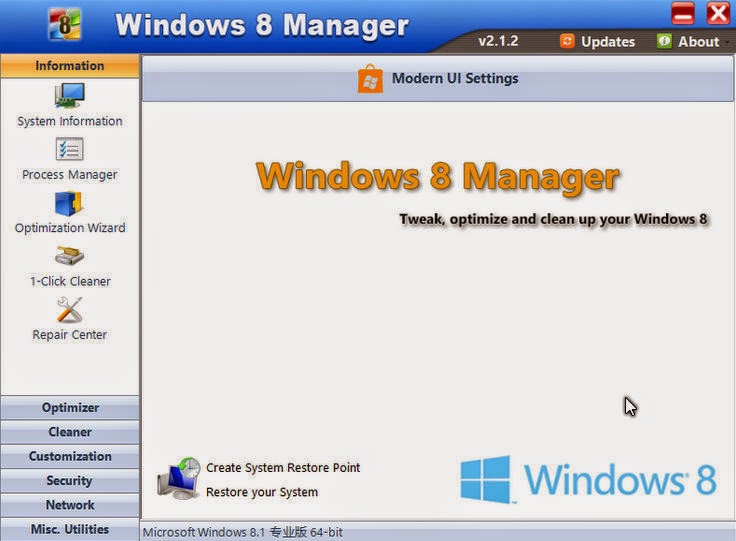Viewport: 736px width, 541px height.
Task: Click the Process Manager label
Action: click(70, 175)
